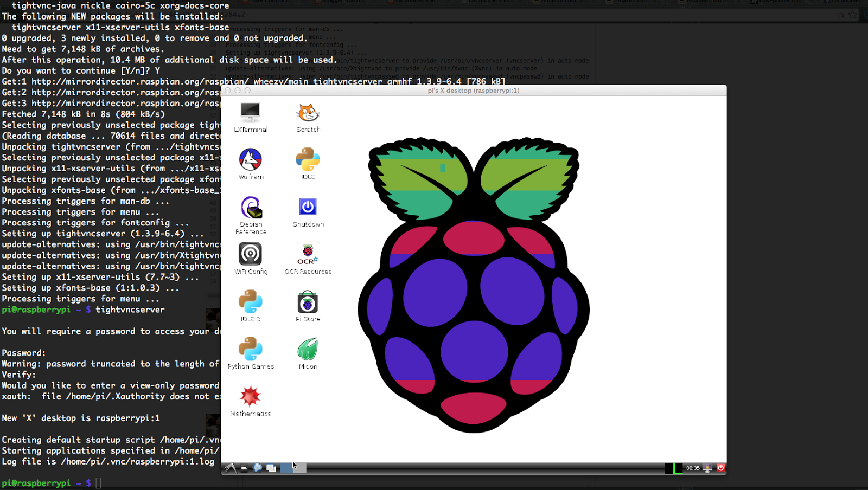Click "Do you want to continue [Y/n]? Y" line

(x=81, y=71)
